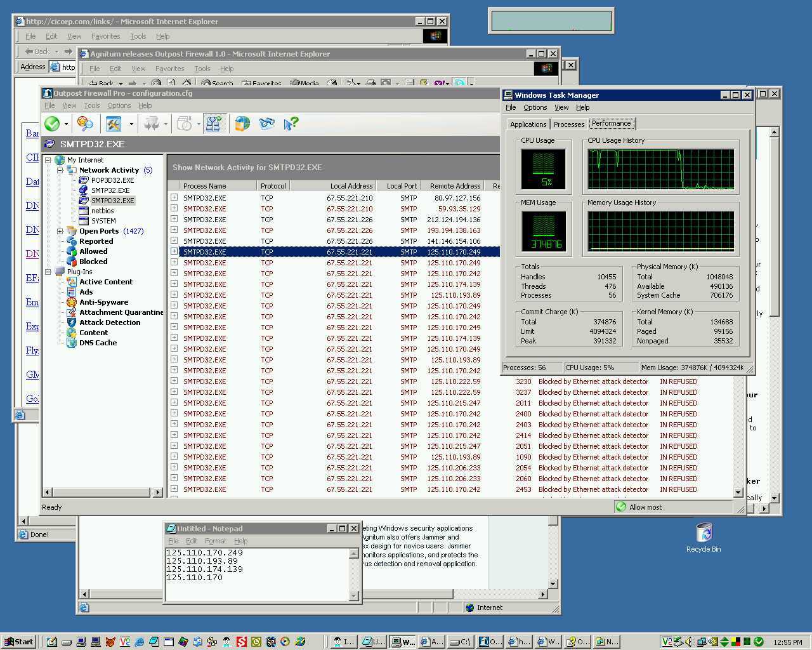Click the C:\ taskbar button

coord(461,642)
